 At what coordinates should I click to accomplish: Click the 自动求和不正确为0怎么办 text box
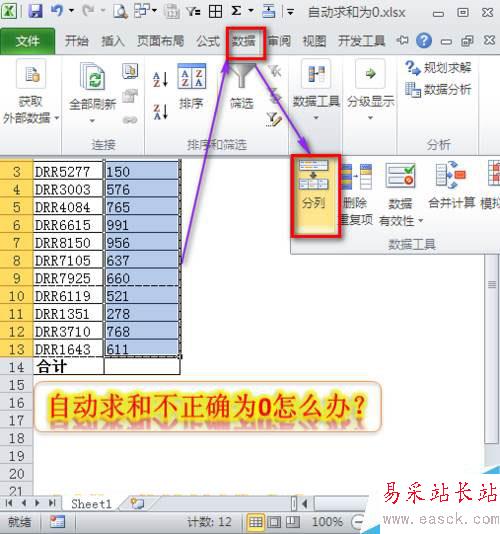207,407
